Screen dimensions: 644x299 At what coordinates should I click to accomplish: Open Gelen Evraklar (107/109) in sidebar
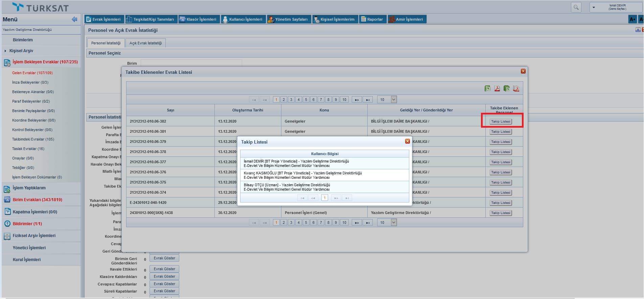[x=32, y=73]
